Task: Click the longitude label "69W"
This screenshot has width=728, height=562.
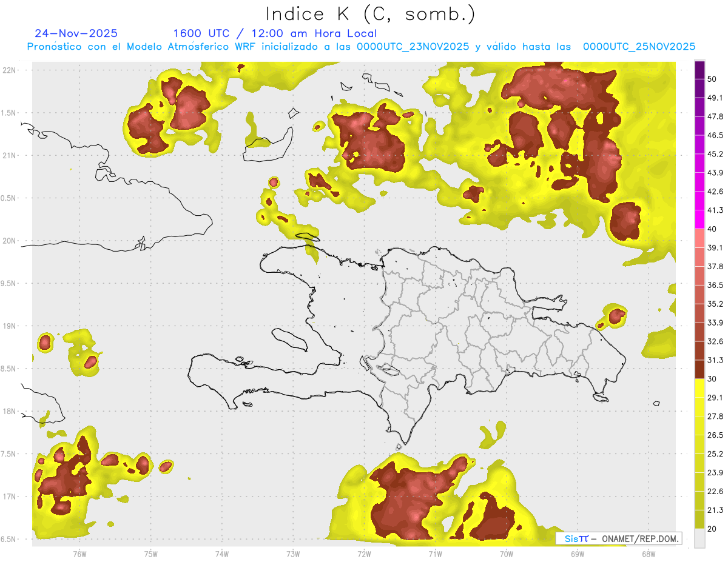Action: click(x=578, y=554)
